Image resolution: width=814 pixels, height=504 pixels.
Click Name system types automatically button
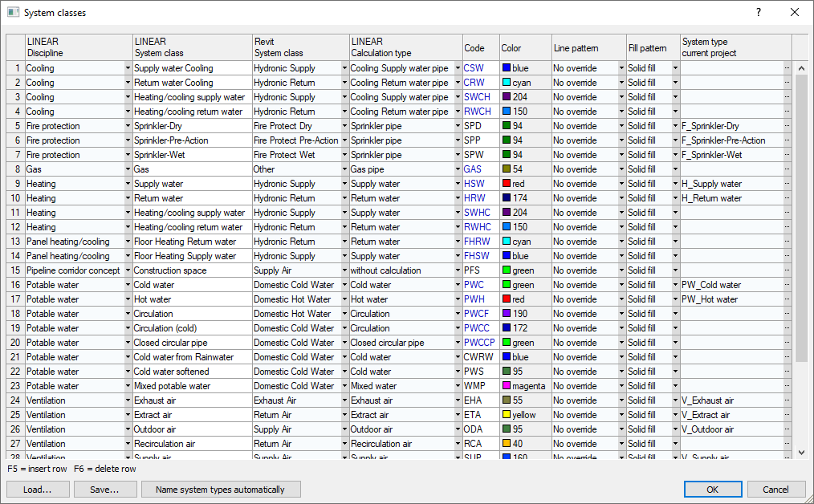(221, 490)
